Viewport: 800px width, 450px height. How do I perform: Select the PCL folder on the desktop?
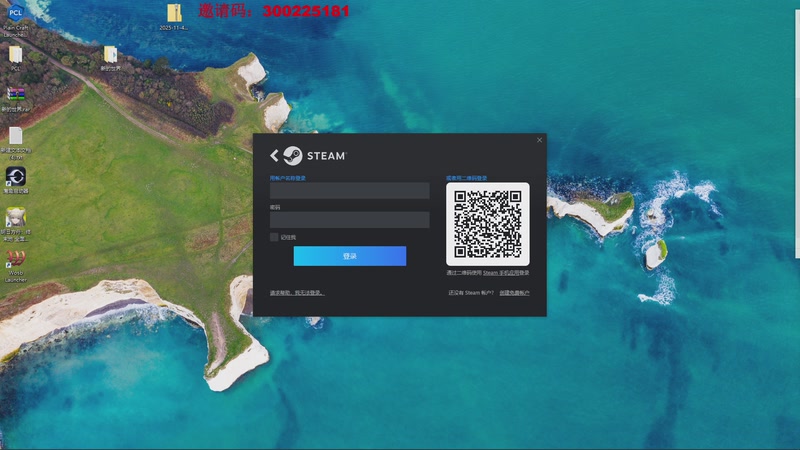pyautogui.click(x=16, y=58)
